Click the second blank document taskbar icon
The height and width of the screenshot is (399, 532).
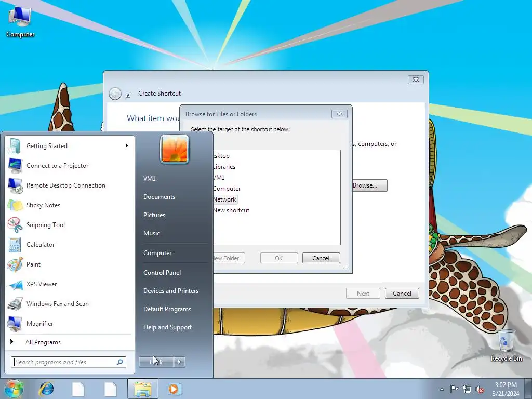pyautogui.click(x=110, y=389)
